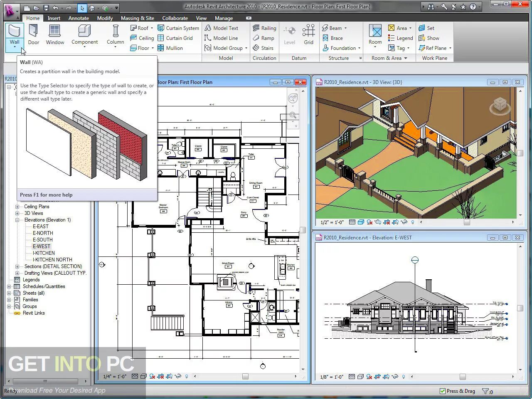Select the Legend tool
The image size is (532, 399).
click(401, 38)
